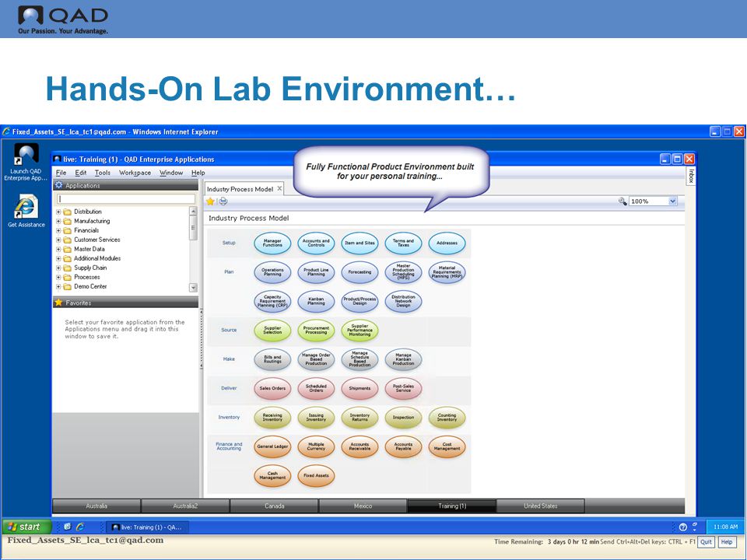747x560 pixels.
Task: Open the File menu
Action: (61, 173)
